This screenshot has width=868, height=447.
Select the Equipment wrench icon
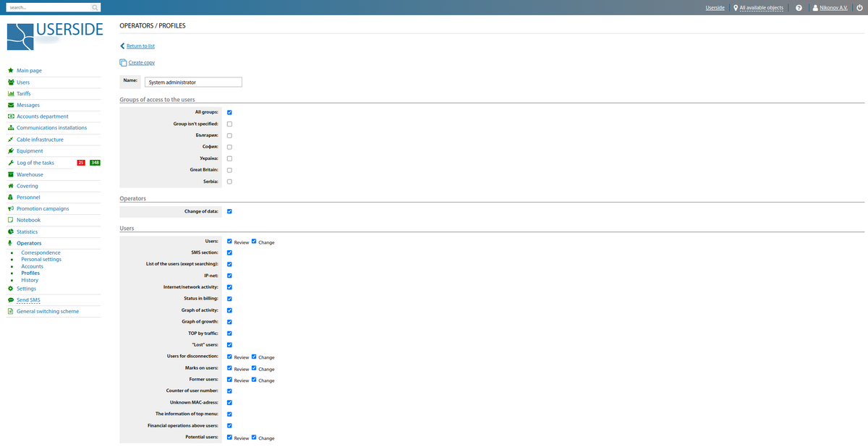(10, 150)
